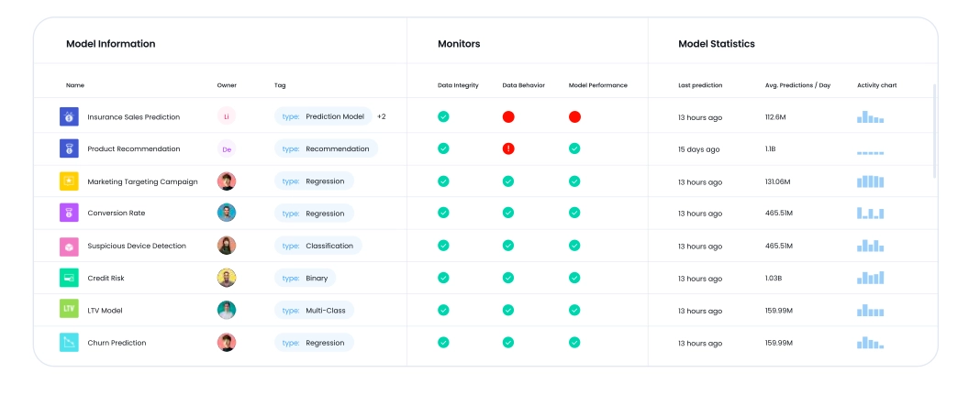
Task: Click Data Behavior check for Credit Risk
Action: 508,278
